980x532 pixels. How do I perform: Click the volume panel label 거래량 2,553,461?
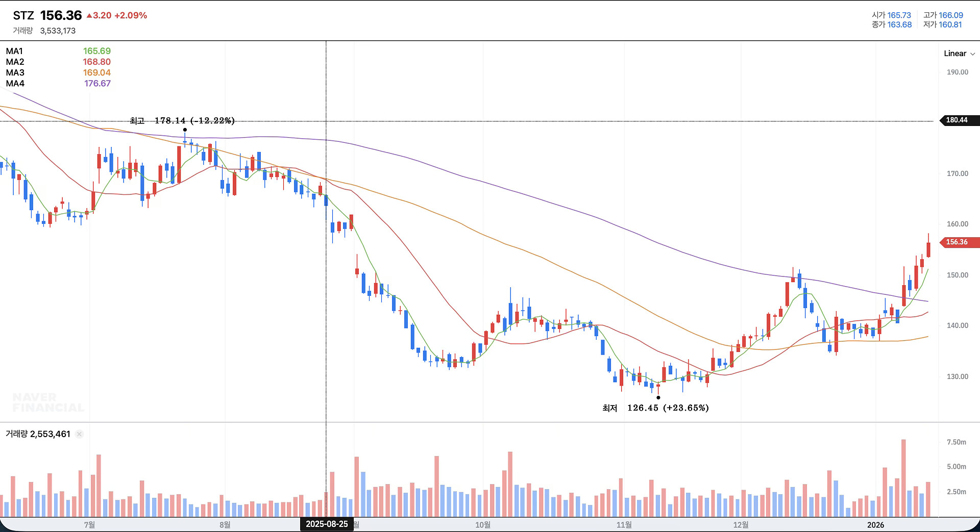point(38,434)
